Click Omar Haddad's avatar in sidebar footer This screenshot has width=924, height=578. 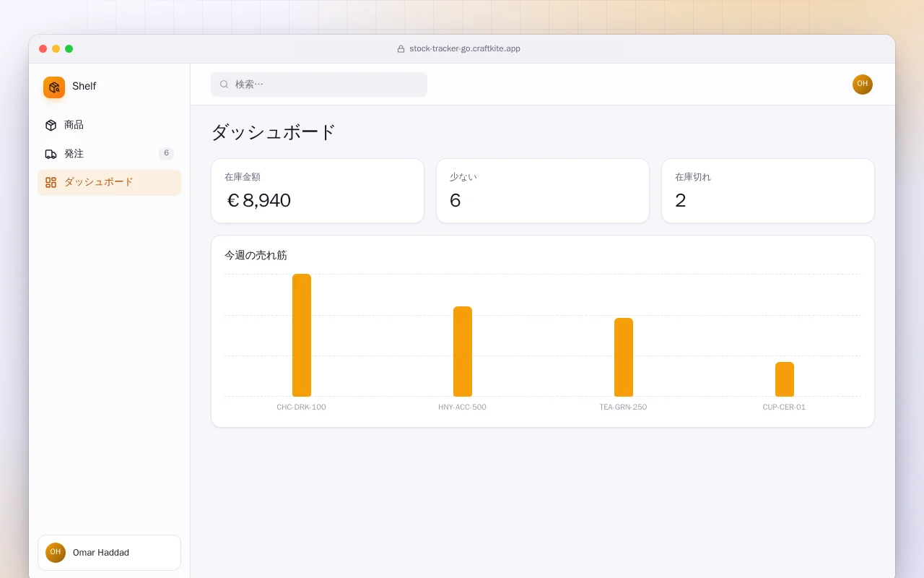[x=56, y=553]
